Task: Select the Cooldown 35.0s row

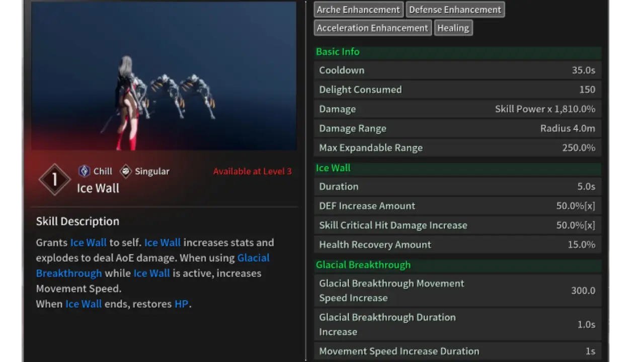Action: coord(457,70)
